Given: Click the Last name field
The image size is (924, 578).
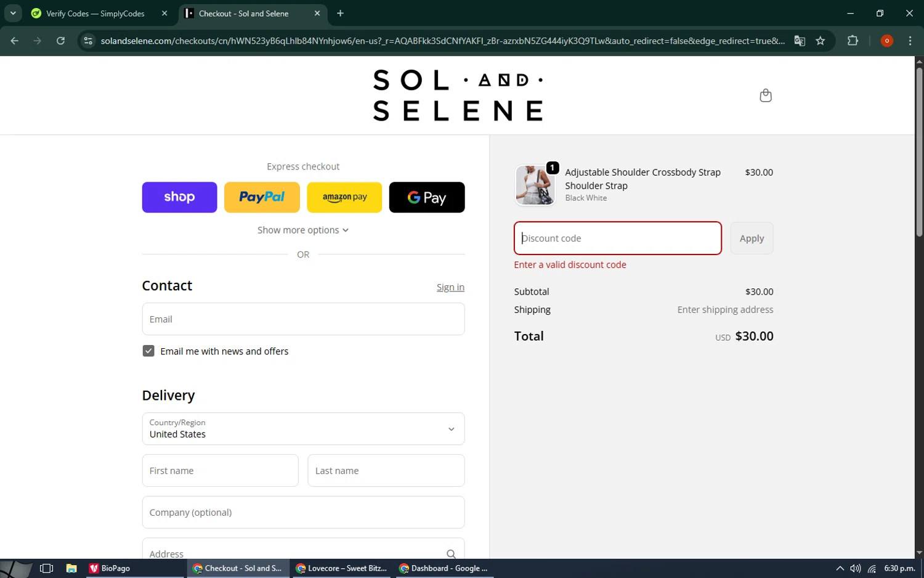Looking at the screenshot, I should [x=386, y=471].
